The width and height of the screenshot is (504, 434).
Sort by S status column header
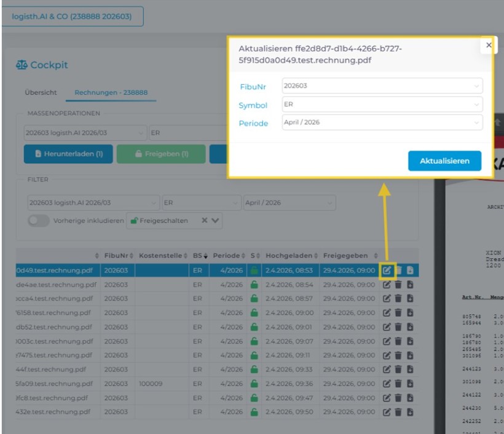click(255, 256)
